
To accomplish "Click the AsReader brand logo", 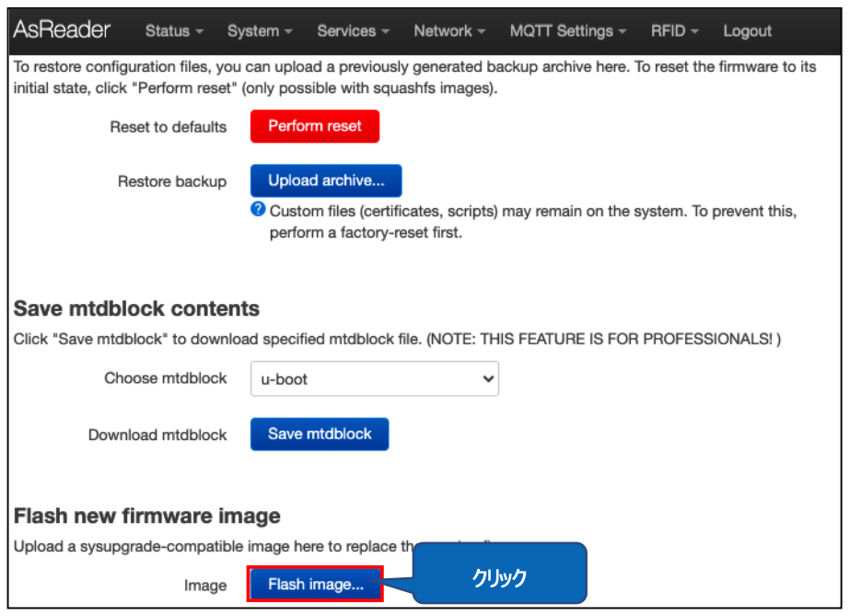I will tap(62, 30).
